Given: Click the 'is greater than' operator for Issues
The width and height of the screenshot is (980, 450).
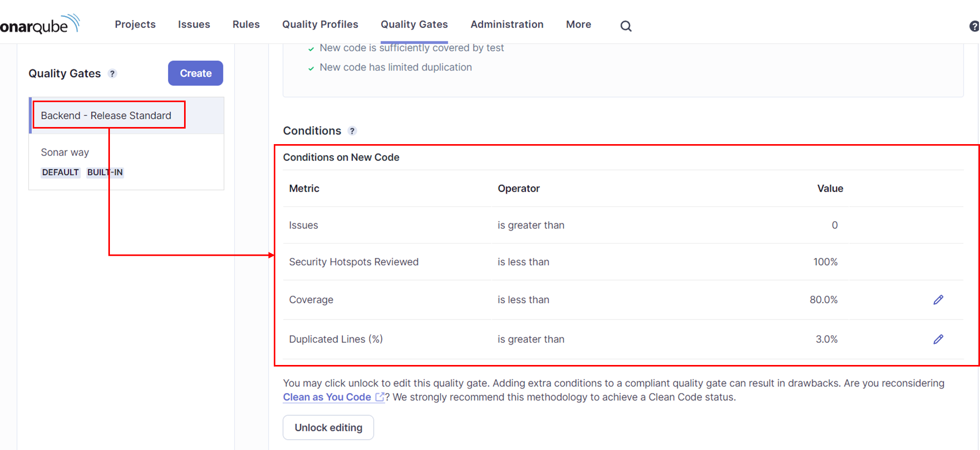Looking at the screenshot, I should click(531, 226).
